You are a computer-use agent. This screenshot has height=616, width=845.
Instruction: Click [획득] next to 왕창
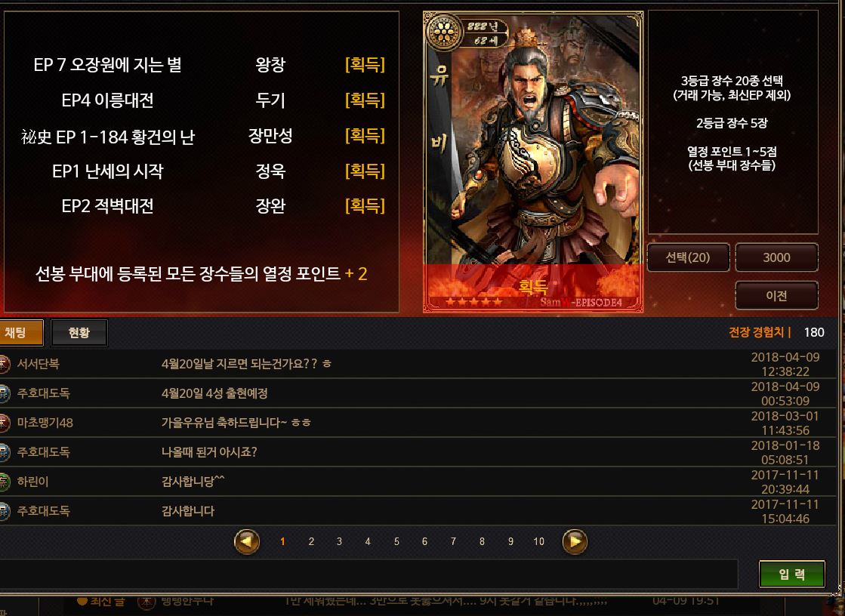365,65
